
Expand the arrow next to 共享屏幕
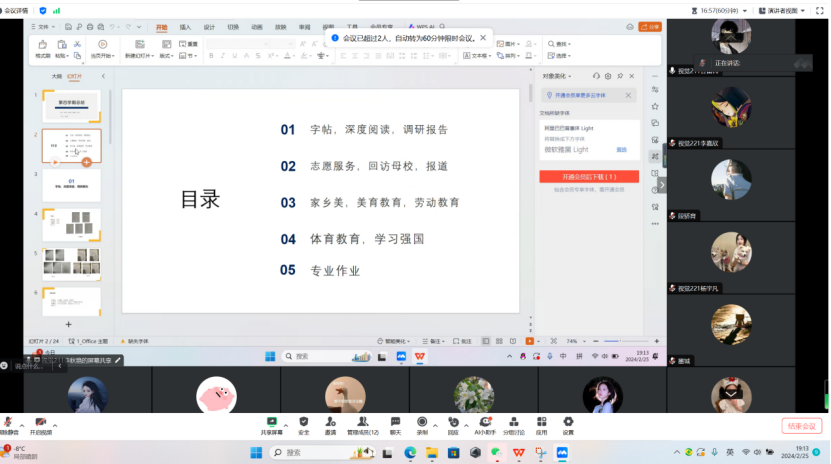click(x=284, y=421)
